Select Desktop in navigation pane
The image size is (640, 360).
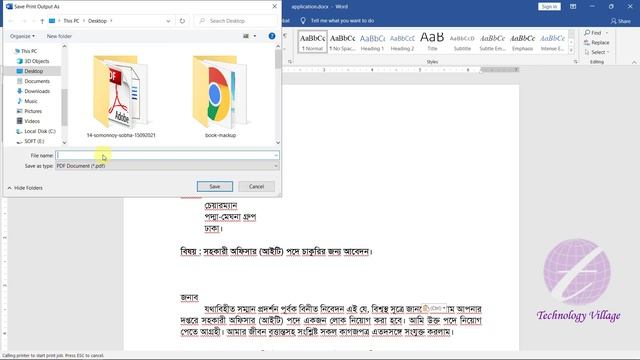[x=33, y=71]
